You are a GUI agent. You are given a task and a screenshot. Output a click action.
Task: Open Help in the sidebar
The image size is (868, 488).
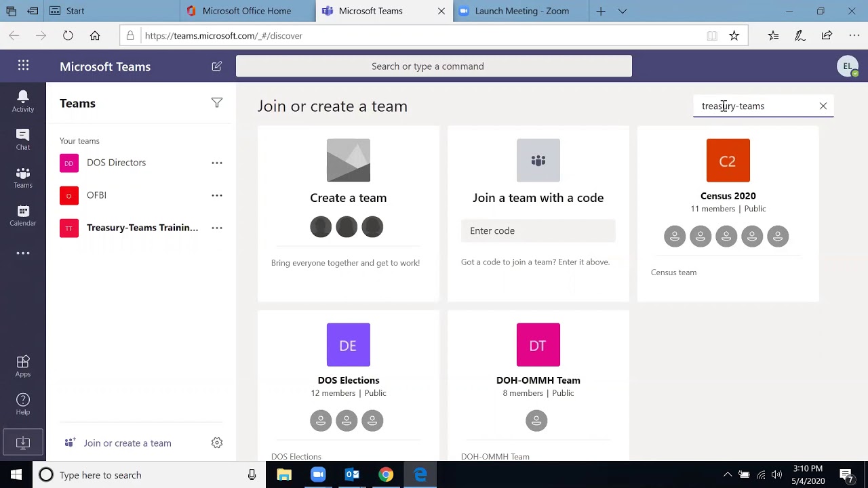point(23,404)
